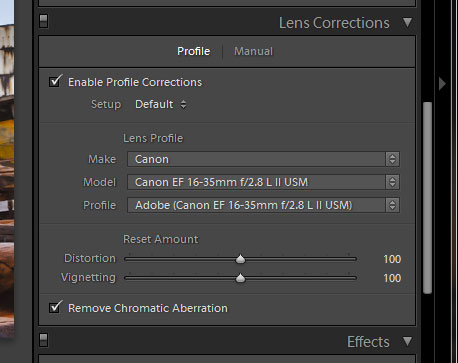Screen dimensions: 458x363
Task: Collapse the Lens Corrections panel triangle
Action: click(407, 22)
